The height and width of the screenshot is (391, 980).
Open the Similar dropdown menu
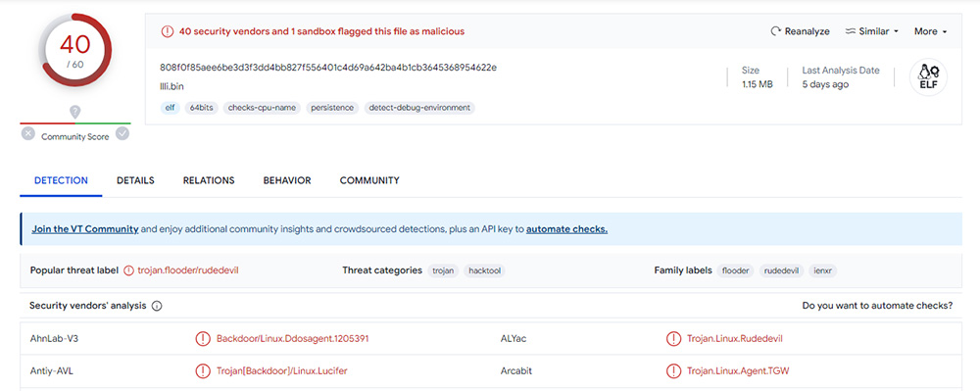point(872,31)
